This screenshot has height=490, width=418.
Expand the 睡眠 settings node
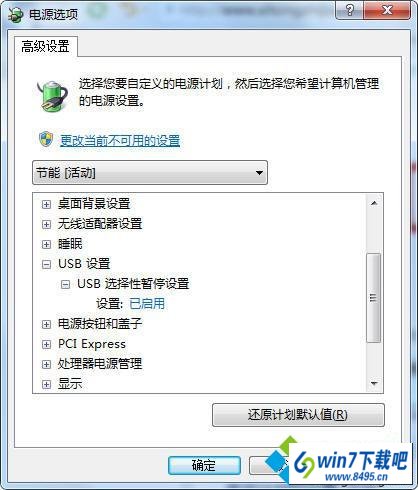(x=46, y=244)
